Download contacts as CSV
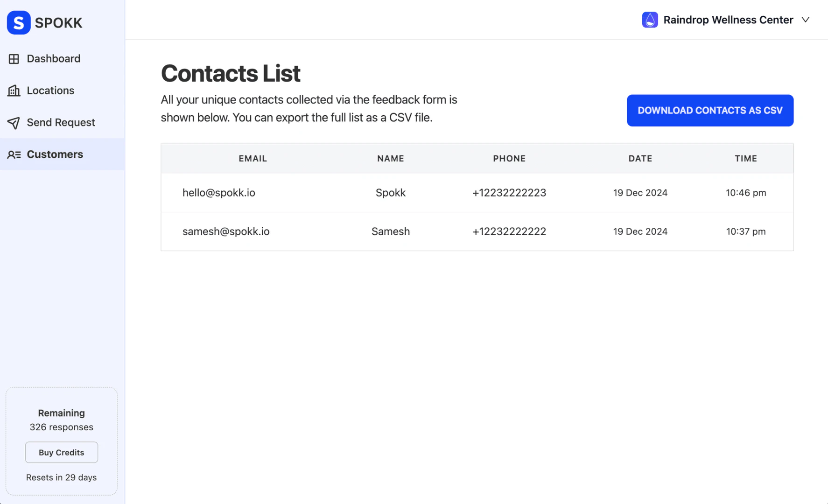 (x=709, y=111)
